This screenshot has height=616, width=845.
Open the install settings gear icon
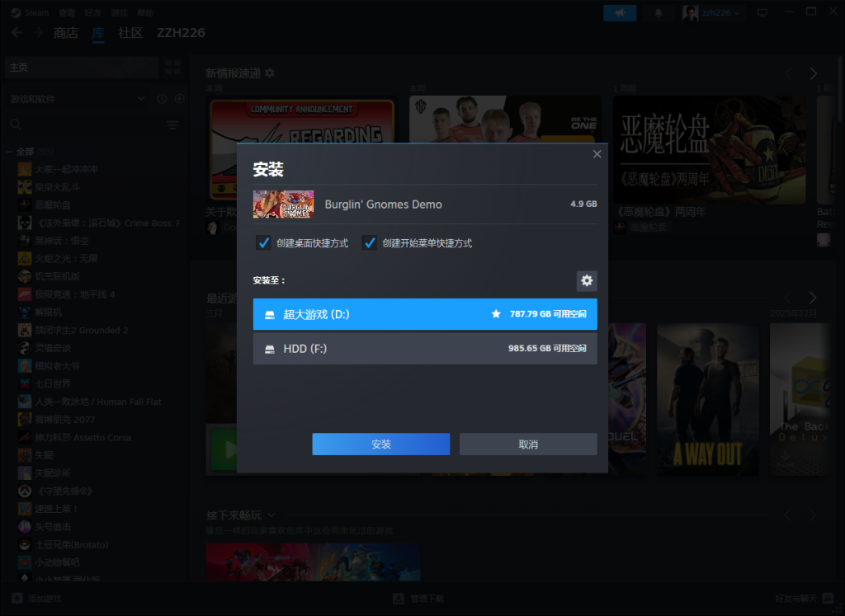[x=586, y=281]
